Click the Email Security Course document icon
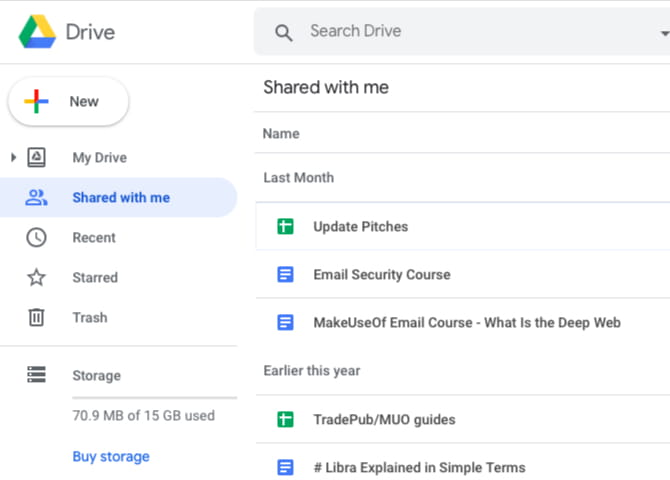This screenshot has width=670, height=480. click(285, 275)
